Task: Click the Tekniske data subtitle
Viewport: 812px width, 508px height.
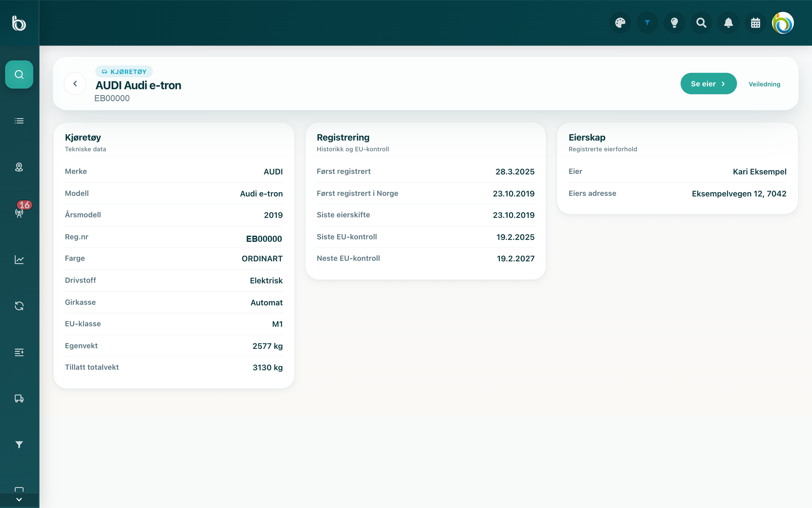Action: pos(86,149)
